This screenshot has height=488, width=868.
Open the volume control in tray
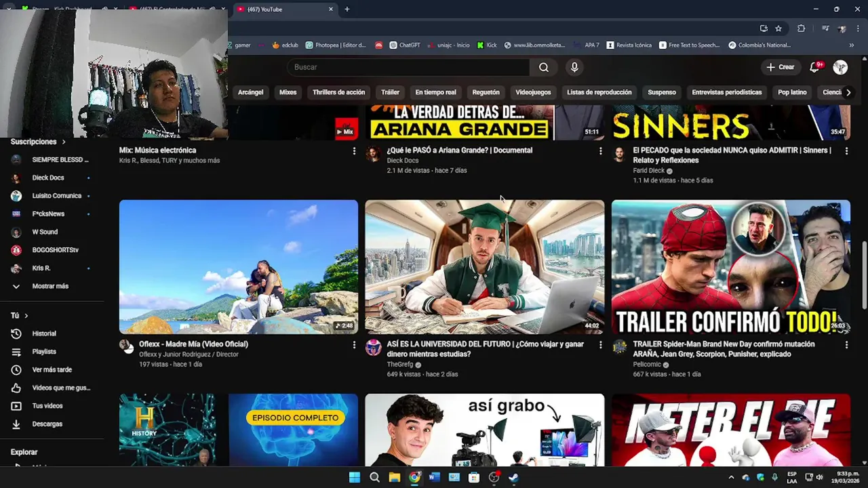820,477
